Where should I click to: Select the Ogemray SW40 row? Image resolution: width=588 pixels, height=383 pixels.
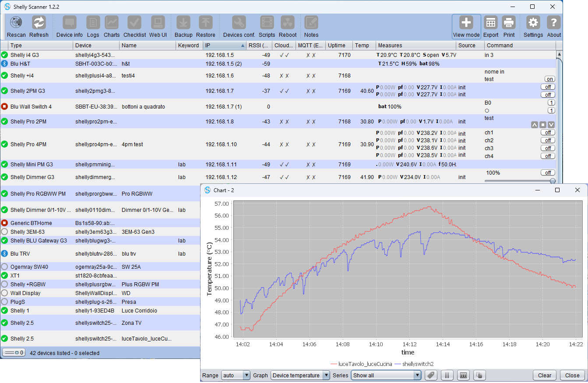[101, 267]
